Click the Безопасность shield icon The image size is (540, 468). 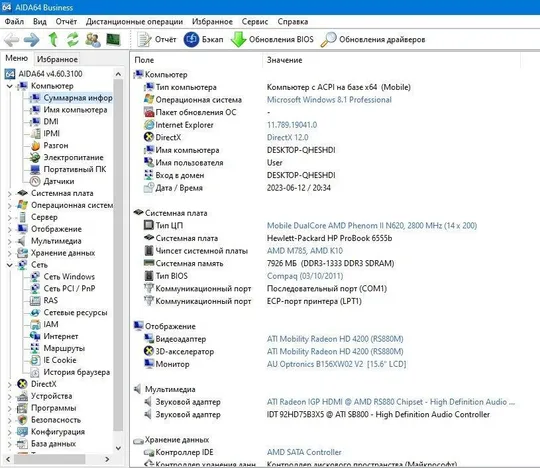click(x=22, y=420)
